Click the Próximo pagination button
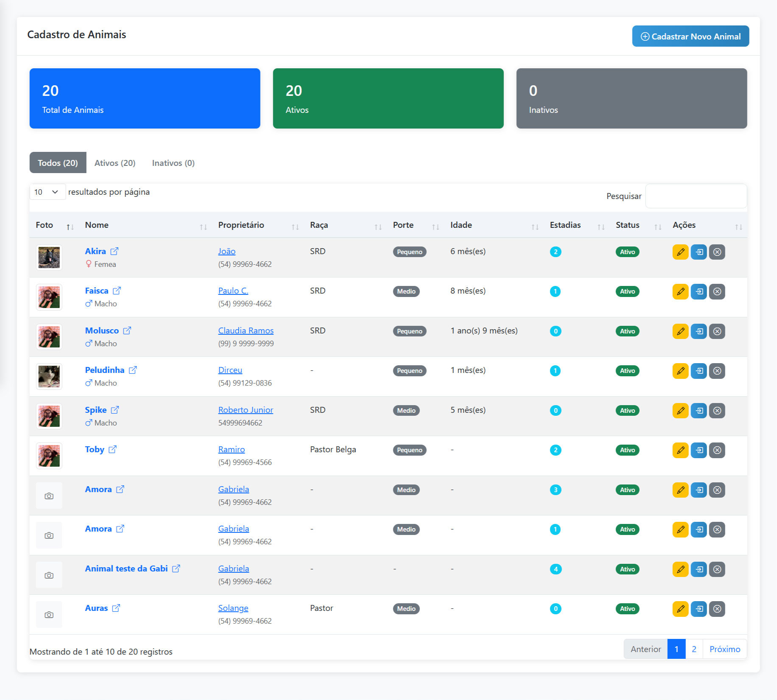The image size is (777, 700). coord(724,649)
